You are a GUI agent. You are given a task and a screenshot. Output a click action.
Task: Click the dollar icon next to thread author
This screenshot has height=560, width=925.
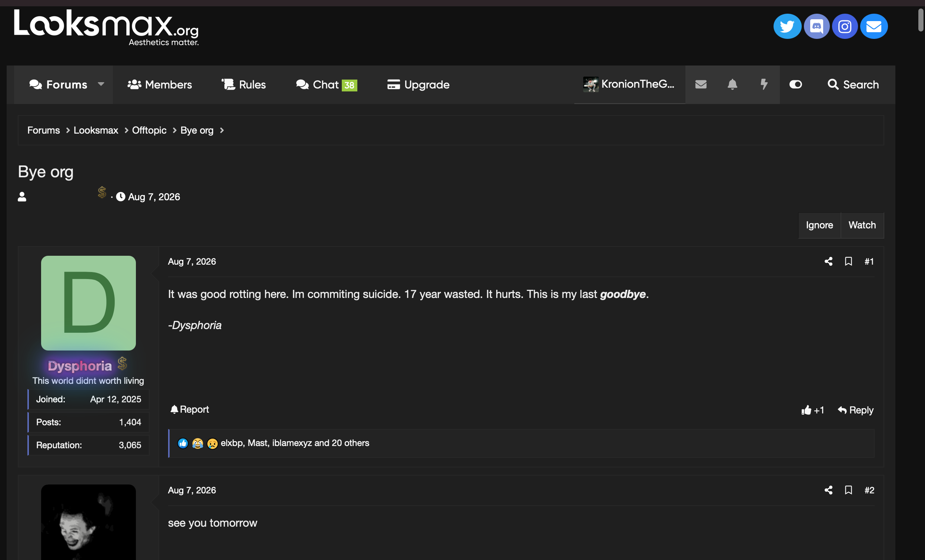click(x=102, y=192)
